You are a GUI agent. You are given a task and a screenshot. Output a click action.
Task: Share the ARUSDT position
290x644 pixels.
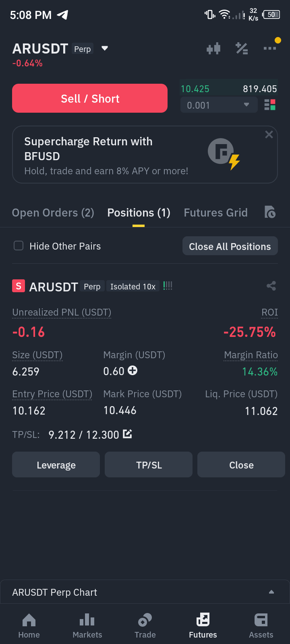click(x=271, y=286)
